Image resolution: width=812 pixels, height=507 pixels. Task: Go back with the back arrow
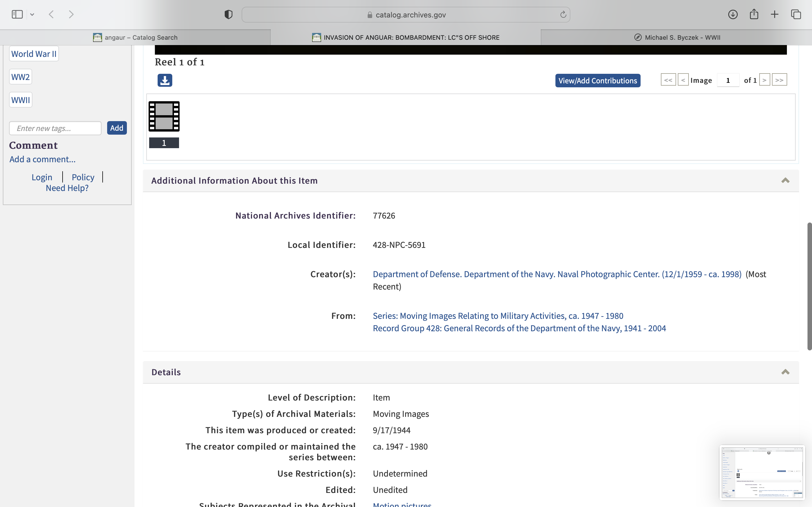(51, 14)
